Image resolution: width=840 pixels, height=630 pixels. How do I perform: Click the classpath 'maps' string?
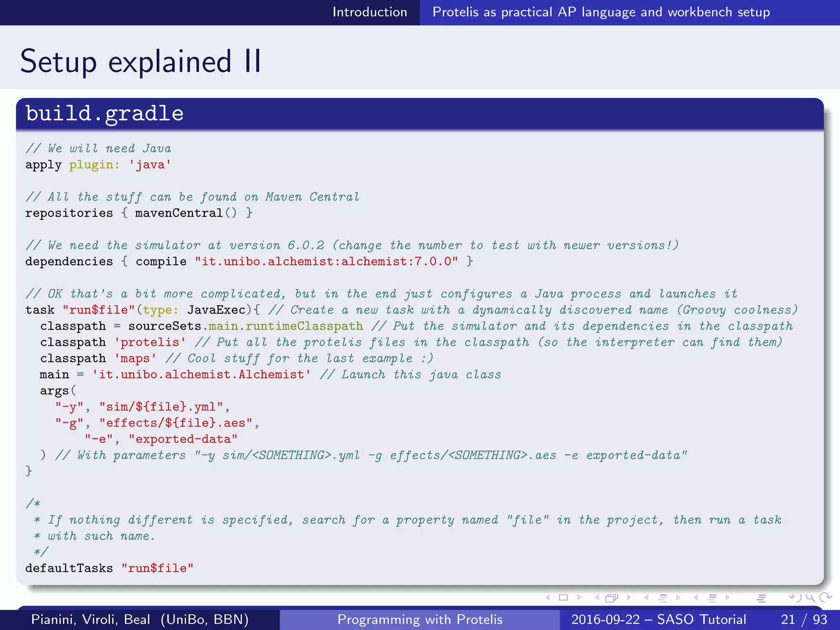(135, 358)
